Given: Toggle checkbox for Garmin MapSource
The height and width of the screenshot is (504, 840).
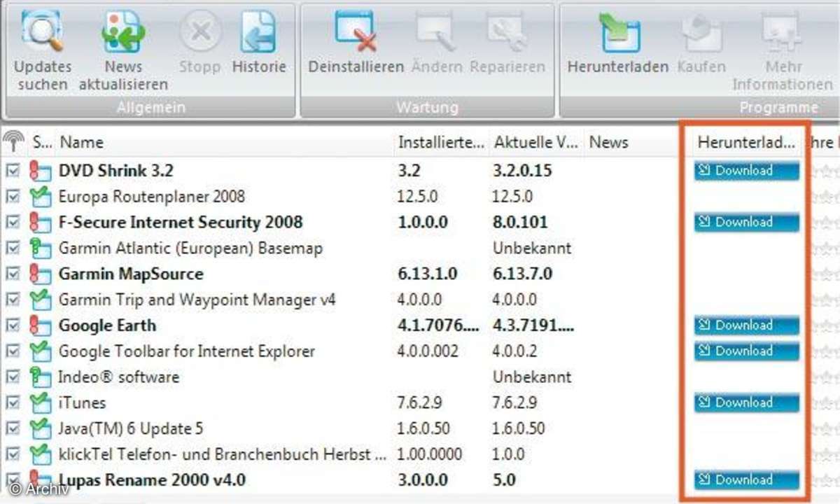Looking at the screenshot, I should click(13, 274).
